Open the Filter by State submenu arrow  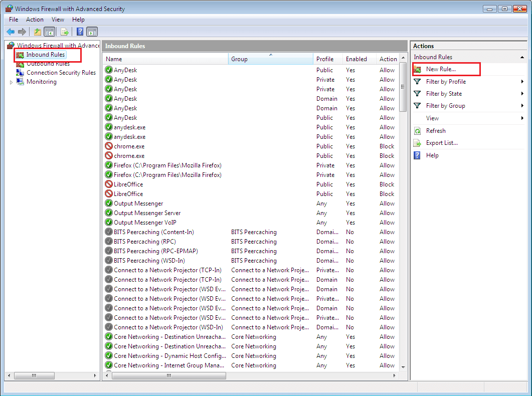tap(522, 94)
